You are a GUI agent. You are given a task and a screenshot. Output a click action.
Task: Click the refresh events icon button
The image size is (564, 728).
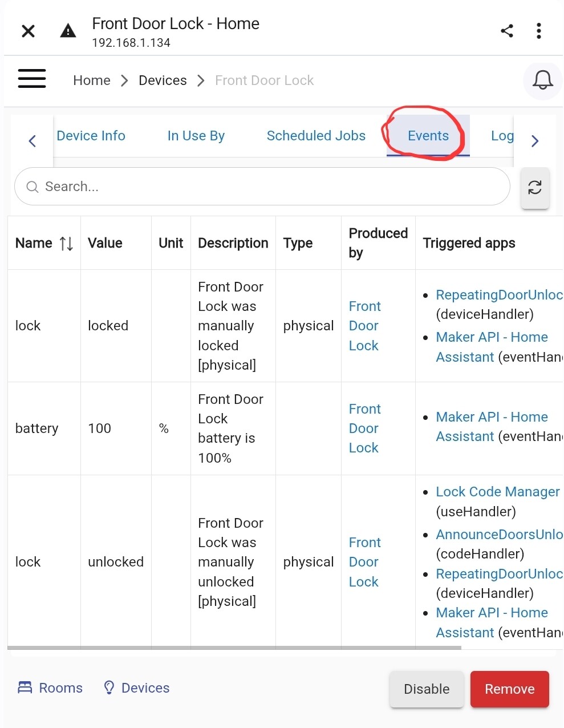[x=534, y=188]
